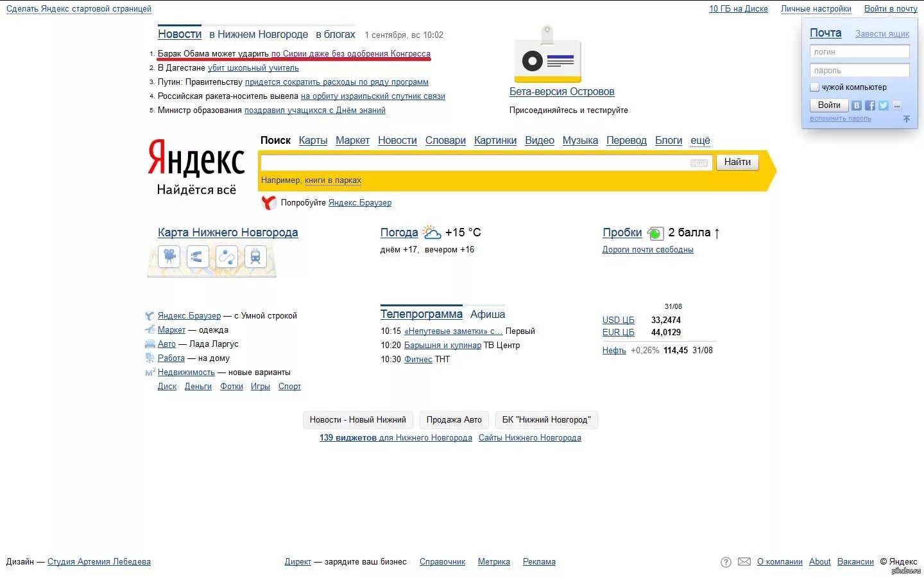Click the icon next to Работа

tap(150, 358)
